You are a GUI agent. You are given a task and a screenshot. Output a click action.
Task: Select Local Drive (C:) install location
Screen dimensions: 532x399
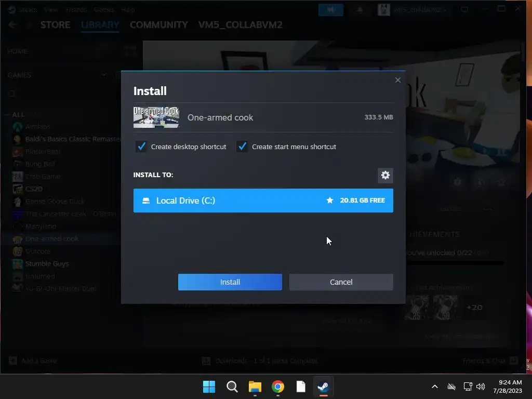coord(263,201)
